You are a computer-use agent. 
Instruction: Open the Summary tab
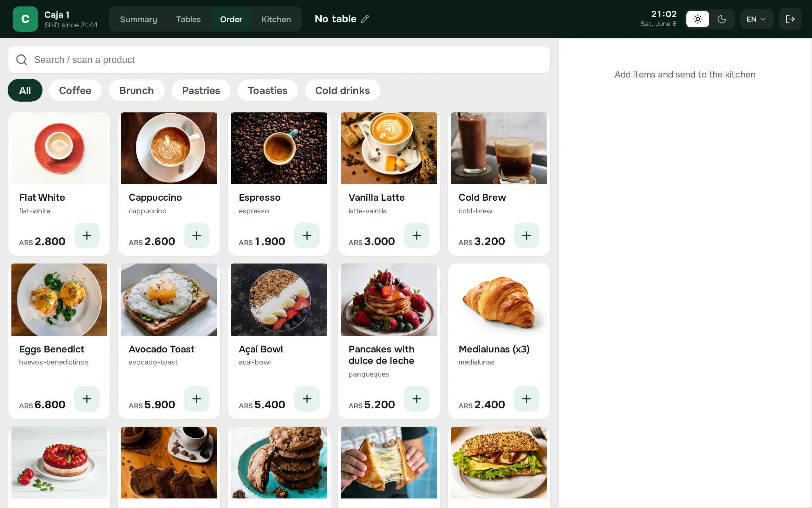click(x=139, y=19)
